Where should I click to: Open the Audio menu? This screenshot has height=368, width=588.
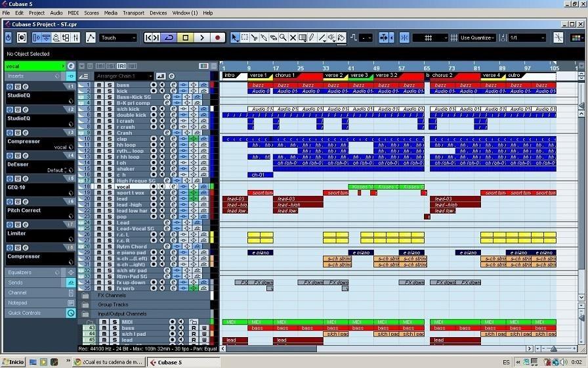(x=56, y=12)
